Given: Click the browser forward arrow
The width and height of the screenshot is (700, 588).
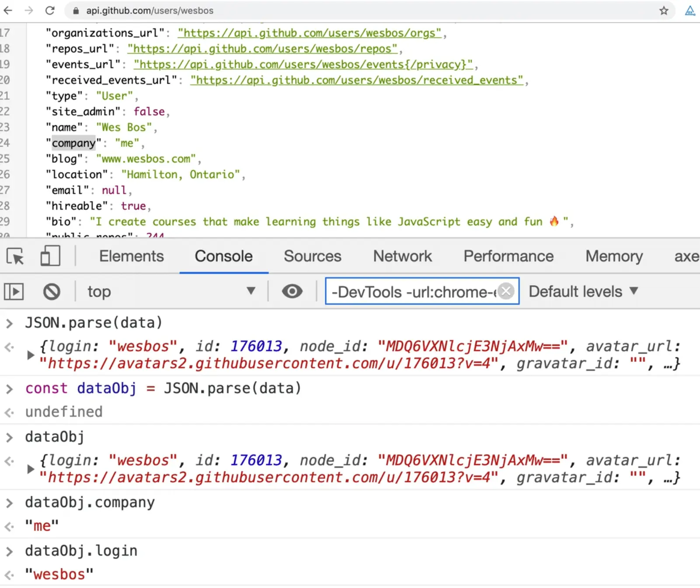Looking at the screenshot, I should pos(29,10).
